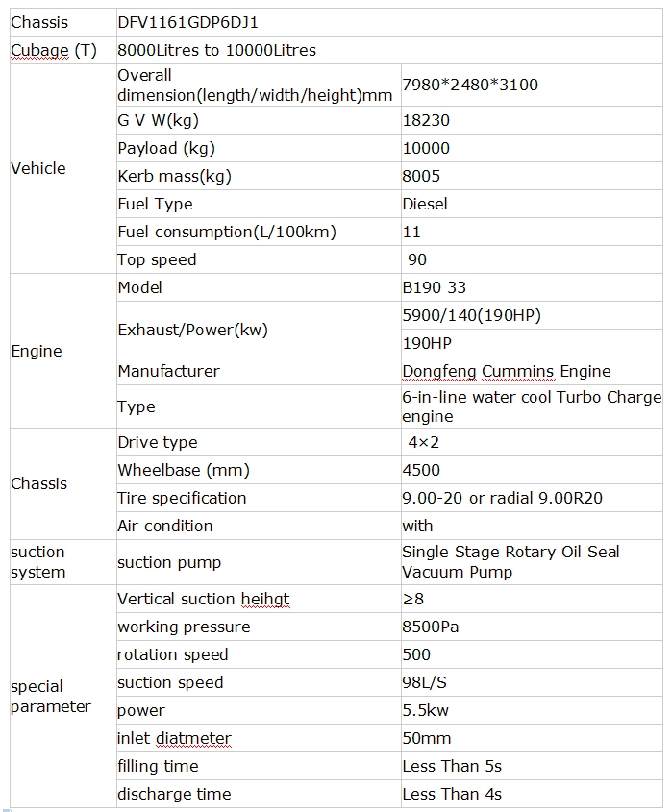Select the Fuel Type Diesel cell

click(x=532, y=204)
